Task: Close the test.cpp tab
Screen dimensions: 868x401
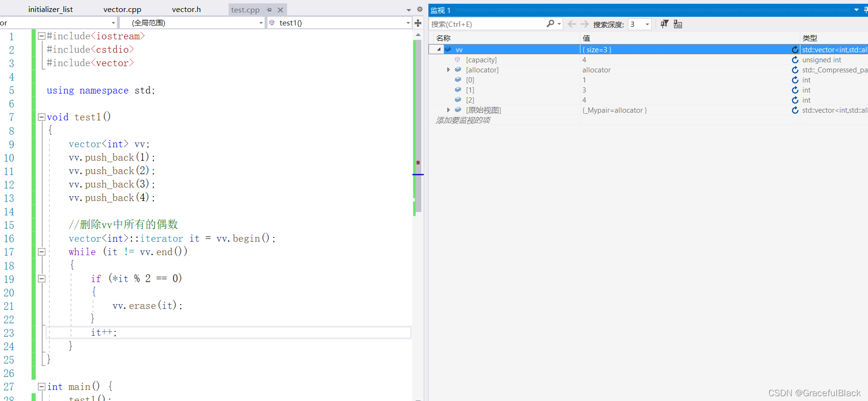Action: 280,10
